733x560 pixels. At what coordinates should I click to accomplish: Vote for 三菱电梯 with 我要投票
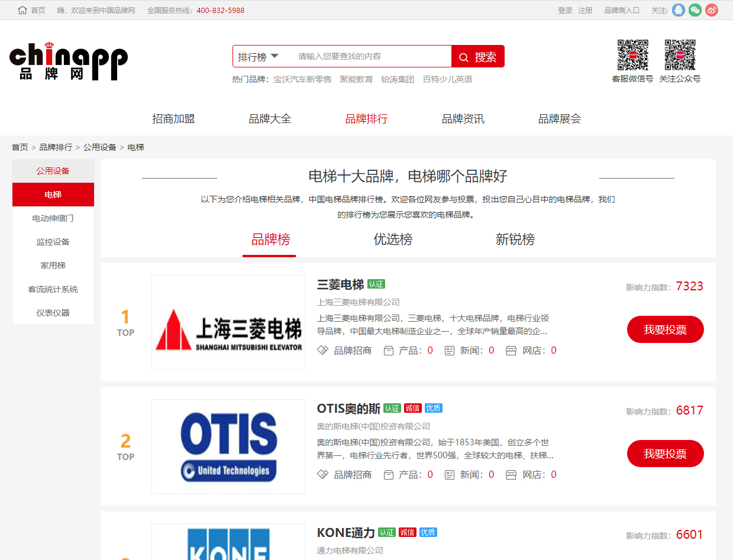coord(666,329)
